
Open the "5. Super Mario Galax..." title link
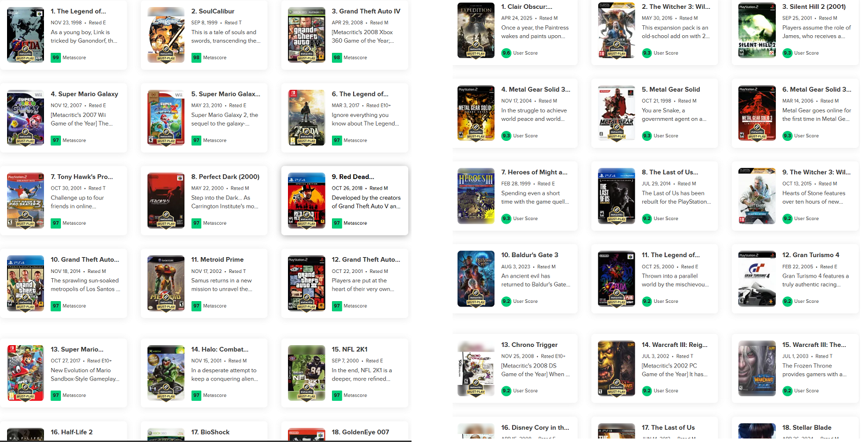coord(226,94)
